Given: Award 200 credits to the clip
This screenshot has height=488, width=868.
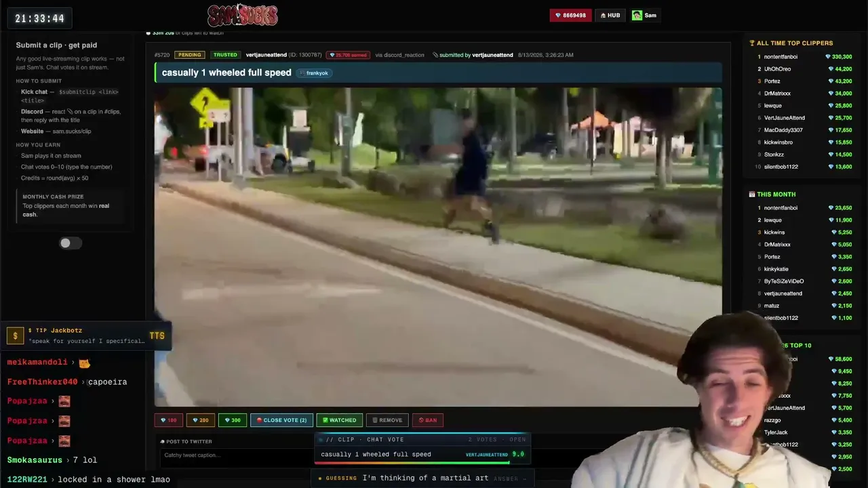Looking at the screenshot, I should (x=201, y=420).
